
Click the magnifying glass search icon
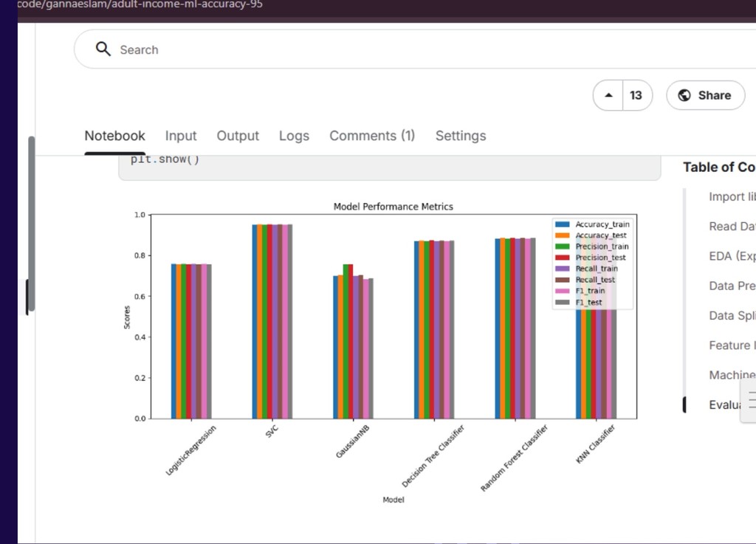click(103, 49)
